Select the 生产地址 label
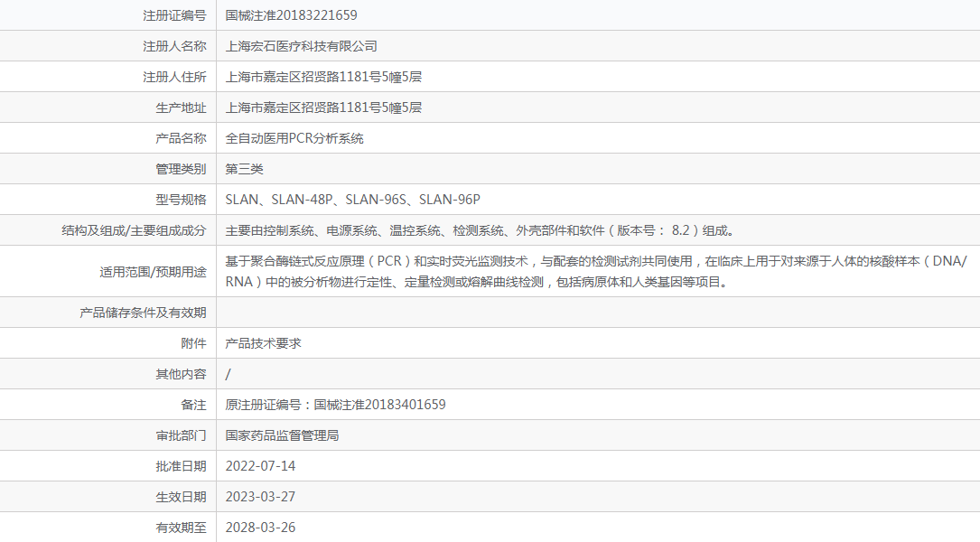This screenshot has height=542, width=980. coord(181,107)
